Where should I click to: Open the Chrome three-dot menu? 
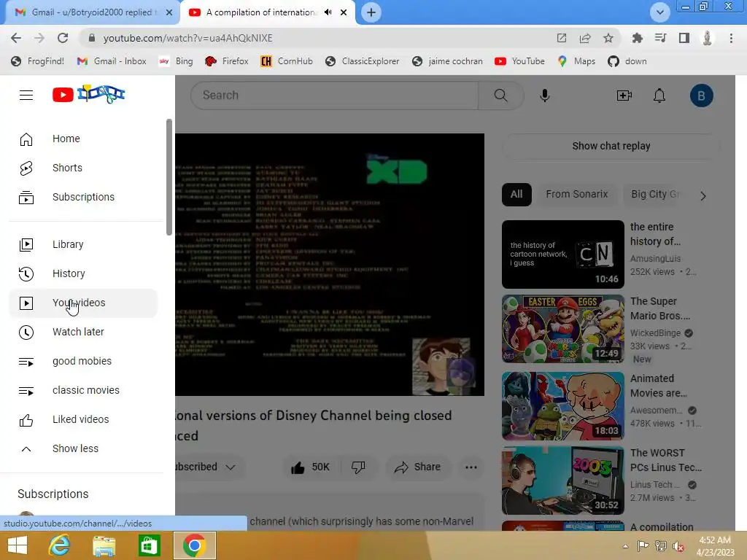731,38
